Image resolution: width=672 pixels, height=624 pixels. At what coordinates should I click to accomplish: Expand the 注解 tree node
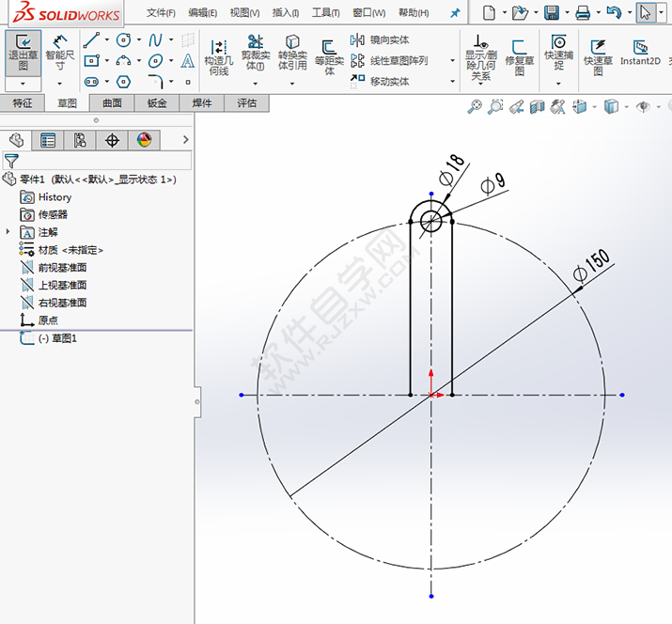click(x=8, y=232)
